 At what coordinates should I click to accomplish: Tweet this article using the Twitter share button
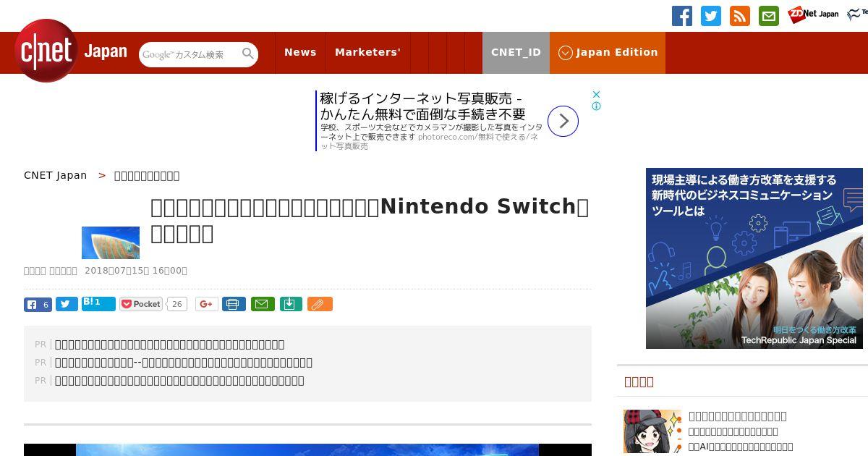(67, 305)
